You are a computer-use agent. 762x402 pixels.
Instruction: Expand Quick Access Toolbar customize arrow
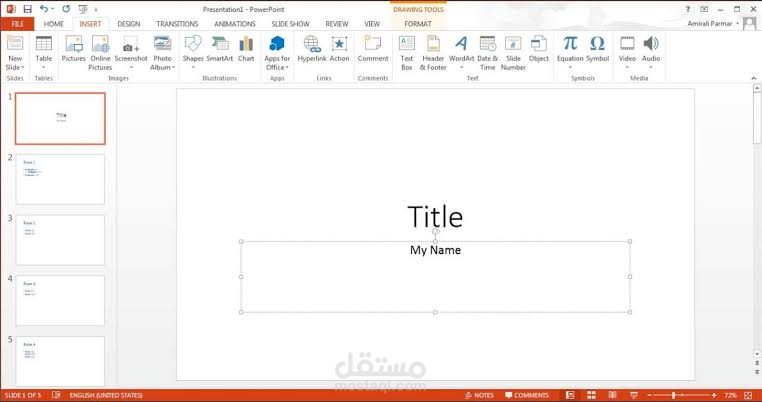tap(96, 9)
